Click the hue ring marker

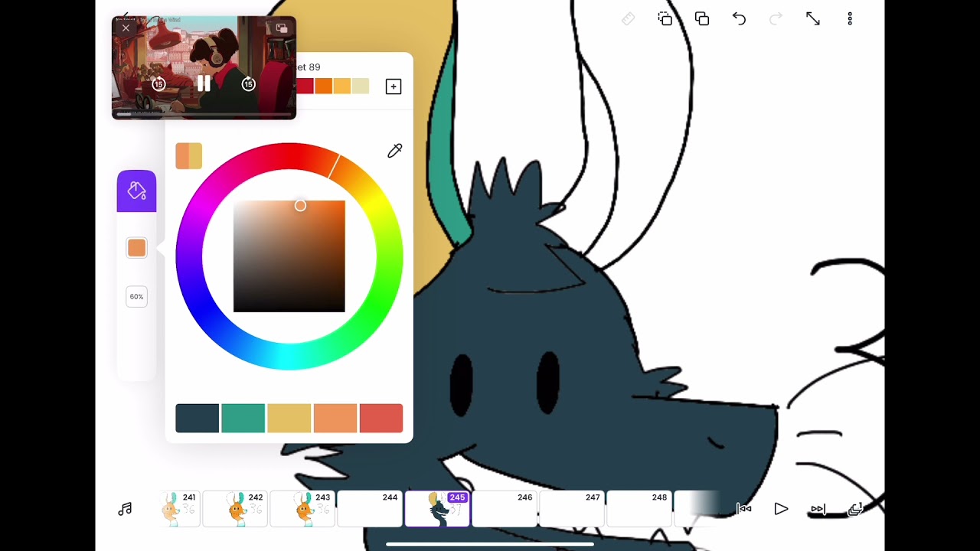(x=334, y=167)
